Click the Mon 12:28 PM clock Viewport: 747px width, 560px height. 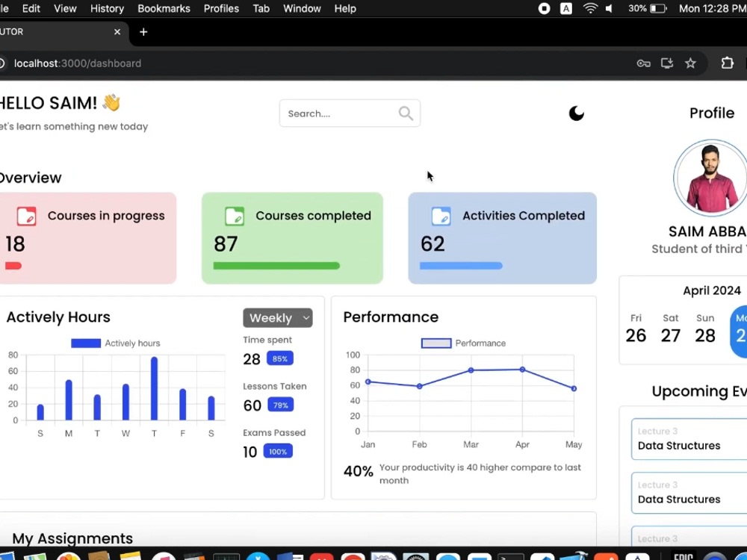click(713, 8)
